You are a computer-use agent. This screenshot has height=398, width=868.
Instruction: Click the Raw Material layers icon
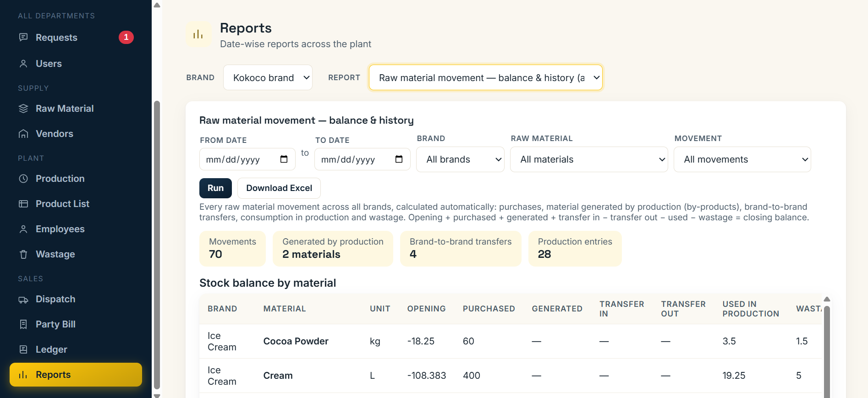(23, 109)
